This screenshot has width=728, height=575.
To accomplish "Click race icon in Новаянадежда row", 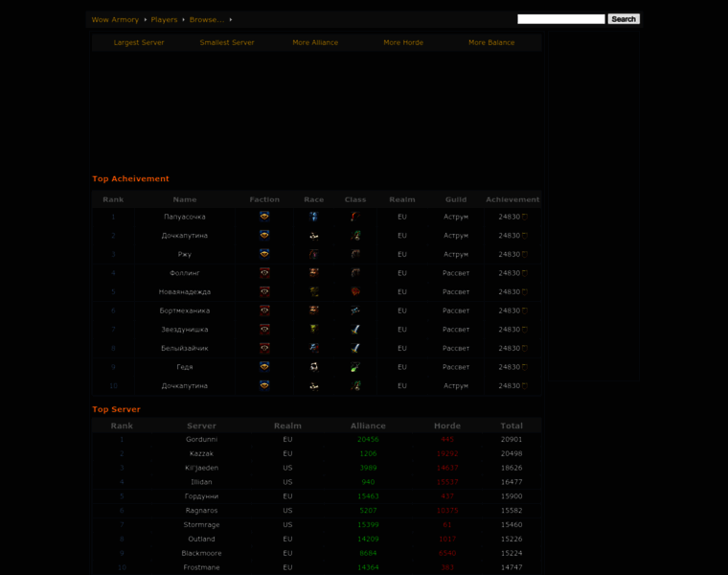I will (x=314, y=291).
